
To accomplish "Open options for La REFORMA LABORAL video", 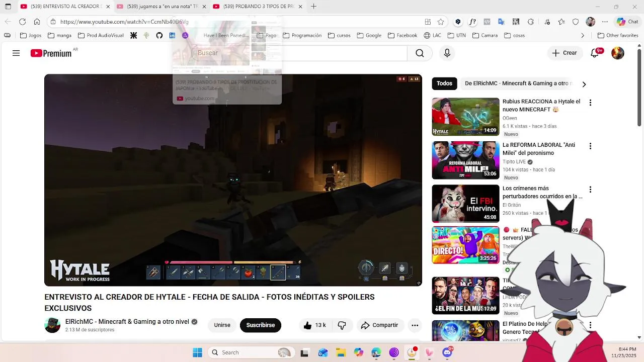I will pyautogui.click(x=590, y=146).
